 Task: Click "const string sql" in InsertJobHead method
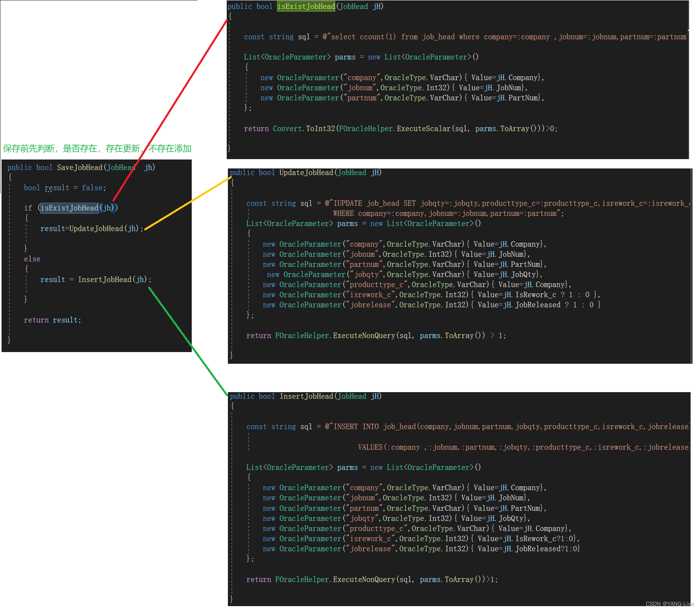click(279, 427)
